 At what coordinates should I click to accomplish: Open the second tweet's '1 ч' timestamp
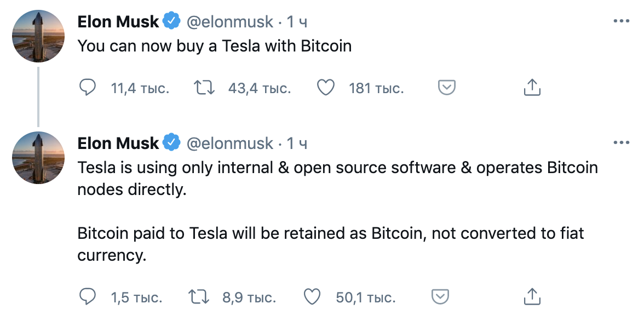point(297,144)
